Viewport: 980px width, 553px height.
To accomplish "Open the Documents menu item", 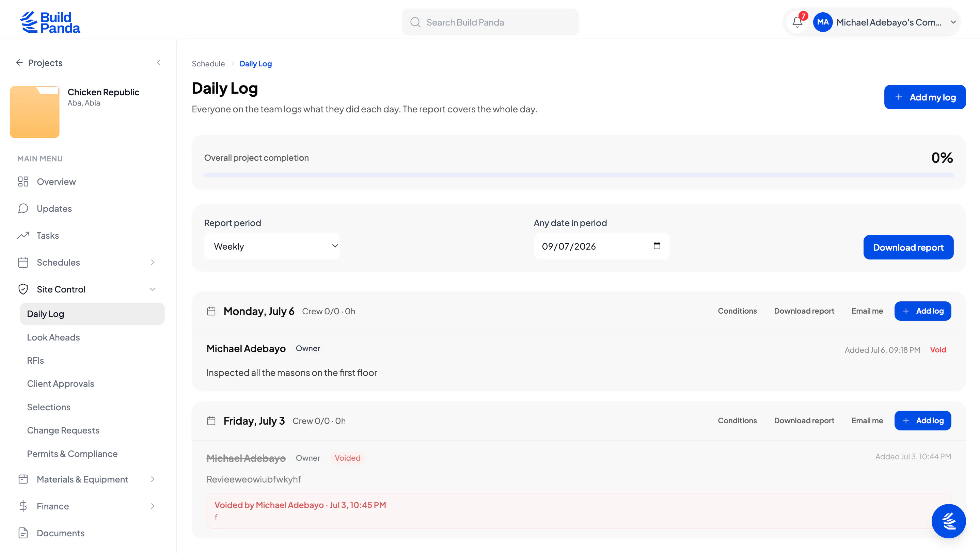I will coord(61,533).
